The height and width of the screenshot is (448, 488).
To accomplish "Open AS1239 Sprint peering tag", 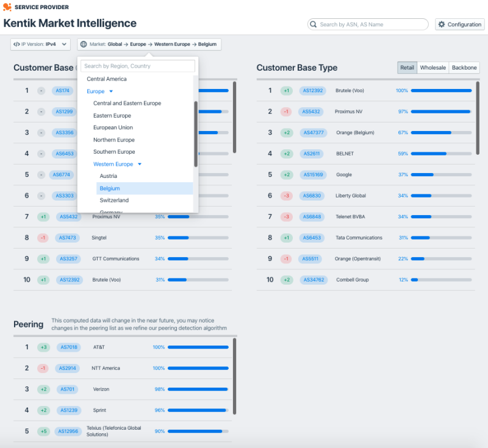I will (x=69, y=410).
